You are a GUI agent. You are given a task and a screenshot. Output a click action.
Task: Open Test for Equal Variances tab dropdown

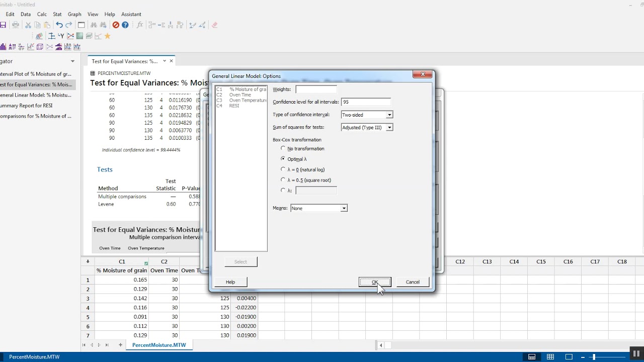(x=164, y=61)
